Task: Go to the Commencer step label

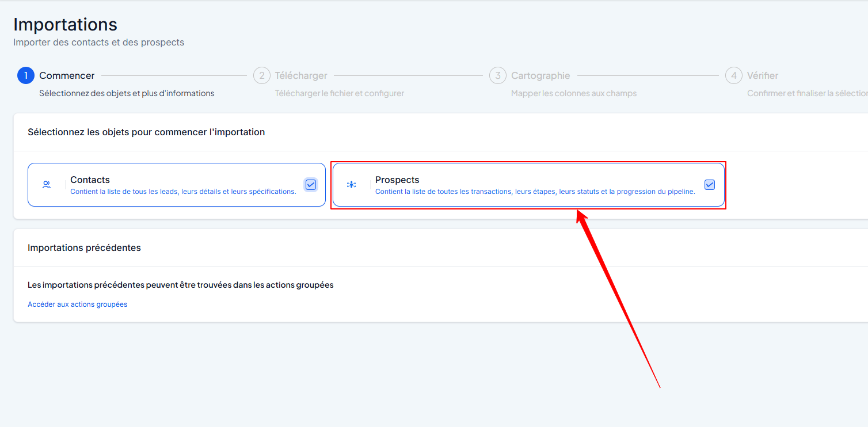Action: coord(67,75)
